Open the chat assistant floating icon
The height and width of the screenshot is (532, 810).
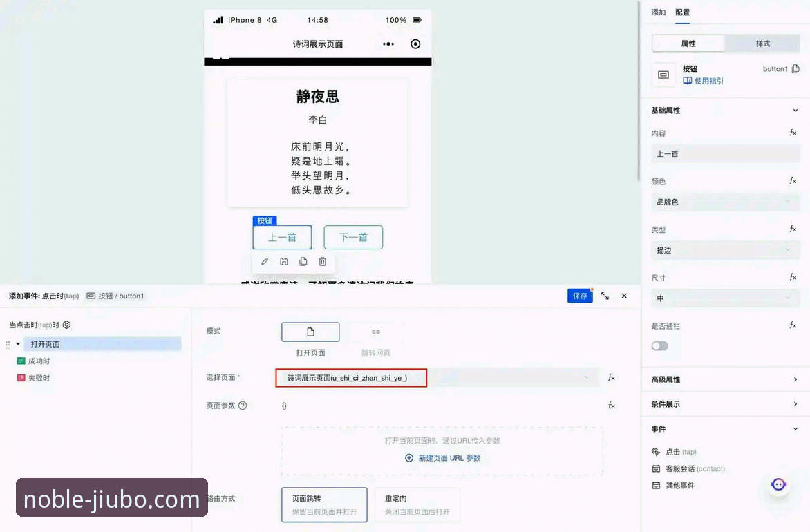[x=778, y=484]
